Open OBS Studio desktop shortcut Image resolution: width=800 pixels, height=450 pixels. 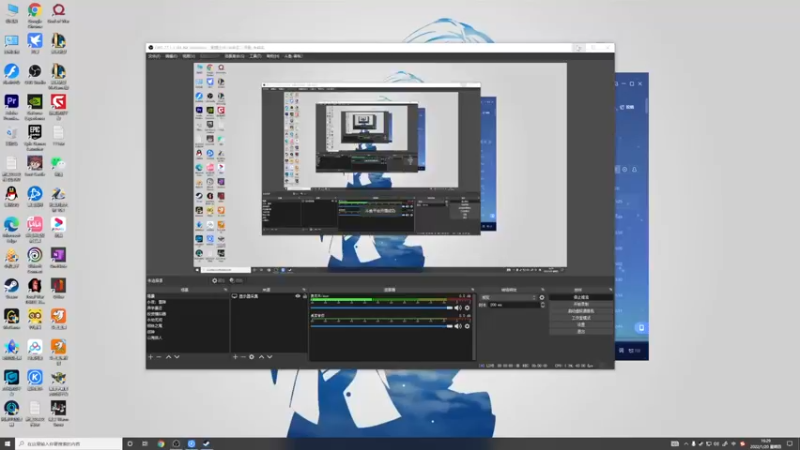coord(35,74)
